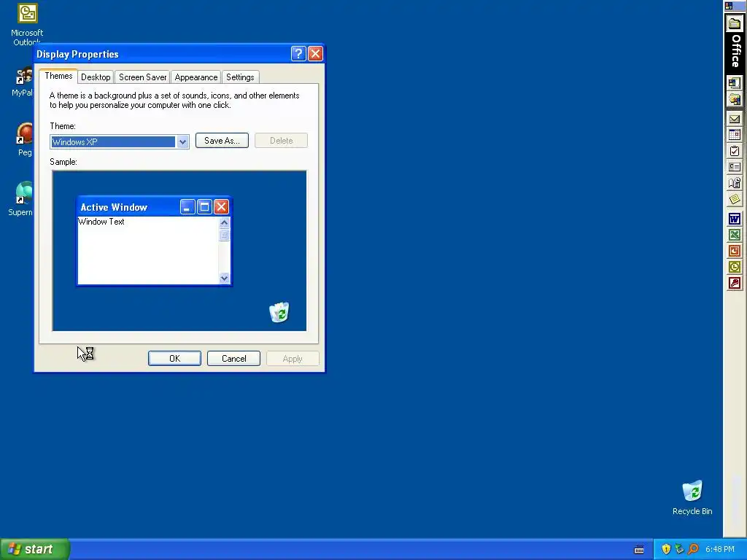The width and height of the screenshot is (747, 560).
Task: Switch to the Desktop tab
Action: (x=96, y=77)
